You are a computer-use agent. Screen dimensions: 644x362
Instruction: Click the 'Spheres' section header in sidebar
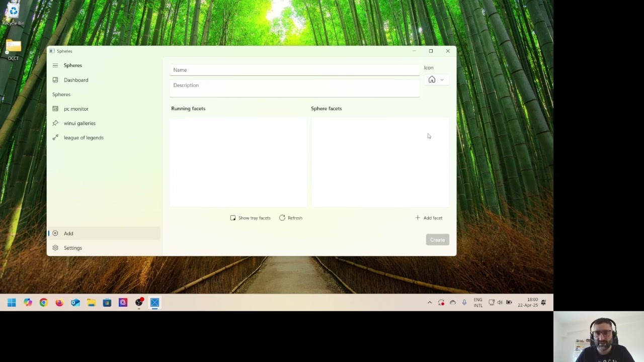[x=61, y=95]
